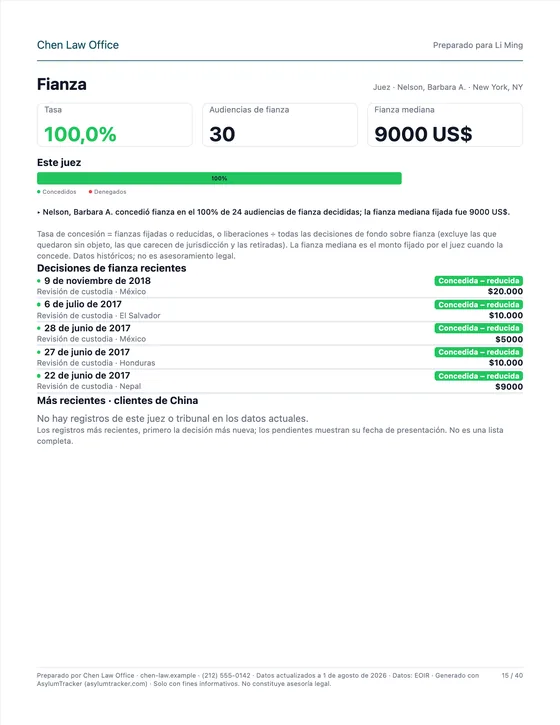Click the Concedida – reducida badge for $20.000
Viewport: 560px width, 725px height.
point(479,281)
